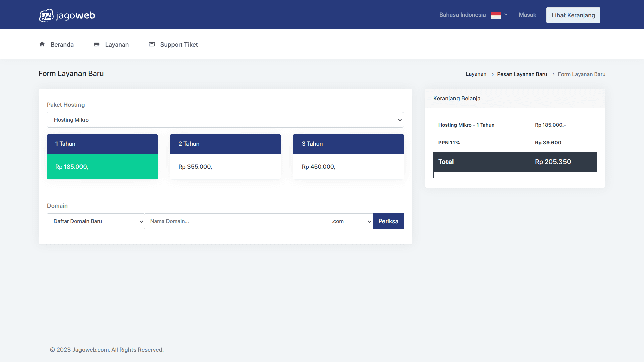Click the Rp 450.000,- price
644x362 pixels.
point(320,167)
